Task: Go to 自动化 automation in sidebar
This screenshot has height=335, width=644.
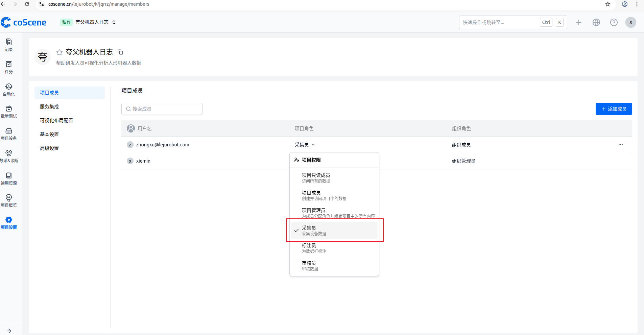Action: point(9,90)
